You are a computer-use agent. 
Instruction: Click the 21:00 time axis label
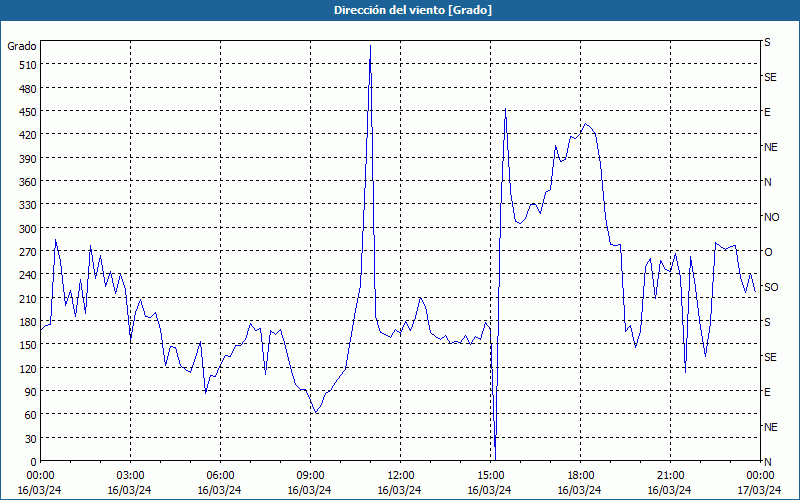pyautogui.click(x=670, y=476)
